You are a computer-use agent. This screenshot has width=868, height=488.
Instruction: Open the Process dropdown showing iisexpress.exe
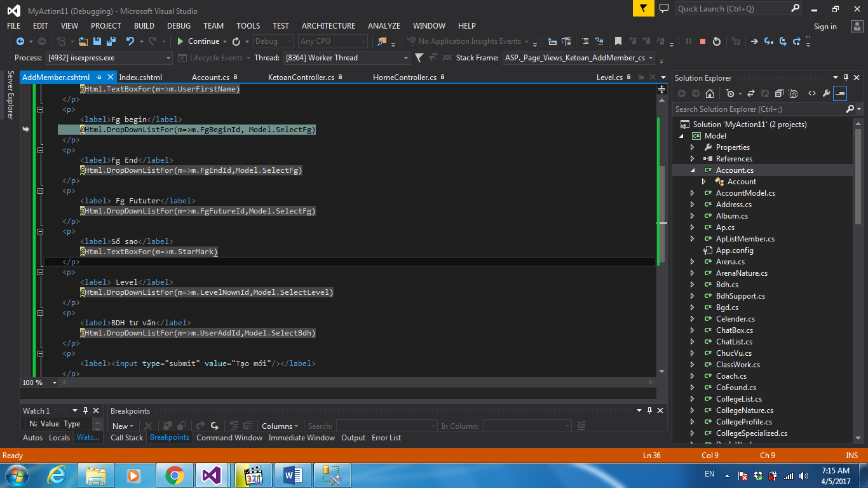tap(109, 58)
